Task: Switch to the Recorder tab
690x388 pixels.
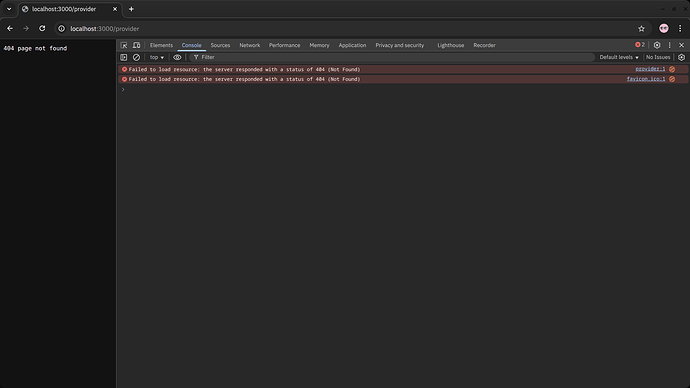Action: 484,45
